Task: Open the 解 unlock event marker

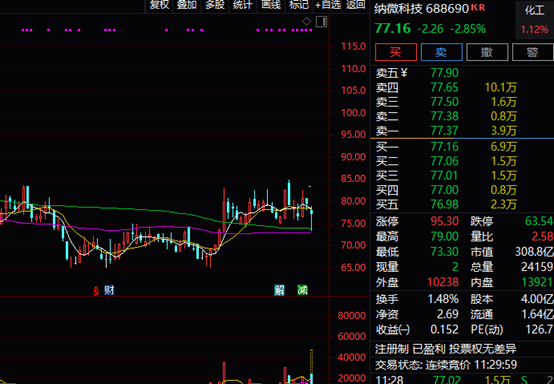Action: pos(279,290)
